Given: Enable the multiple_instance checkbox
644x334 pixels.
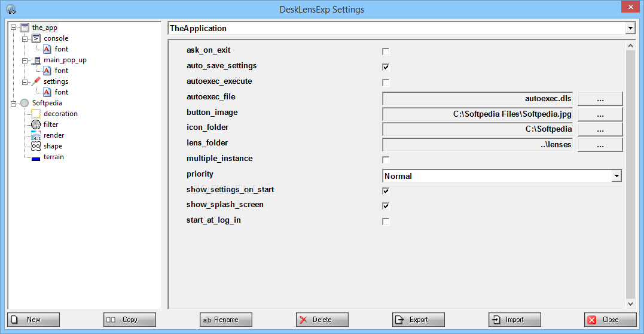Looking at the screenshot, I should pos(386,160).
